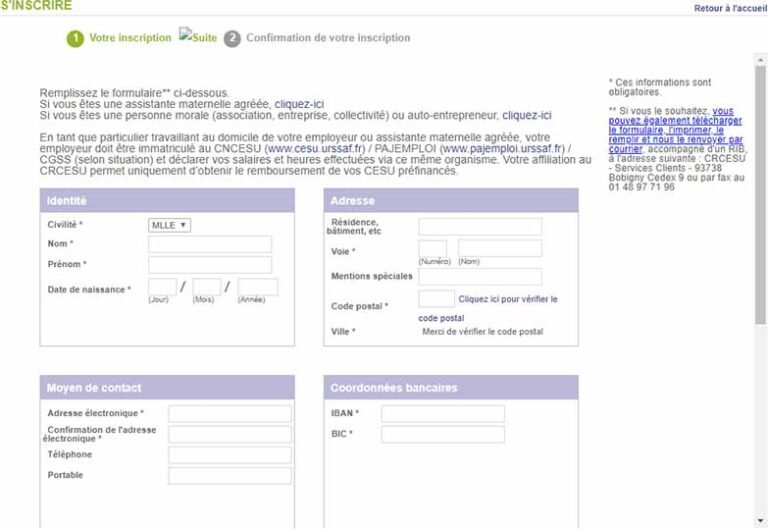This screenshot has height=529, width=768.
Task: Click 'Confirmation de votre inscription' step label
Action: tap(328, 38)
